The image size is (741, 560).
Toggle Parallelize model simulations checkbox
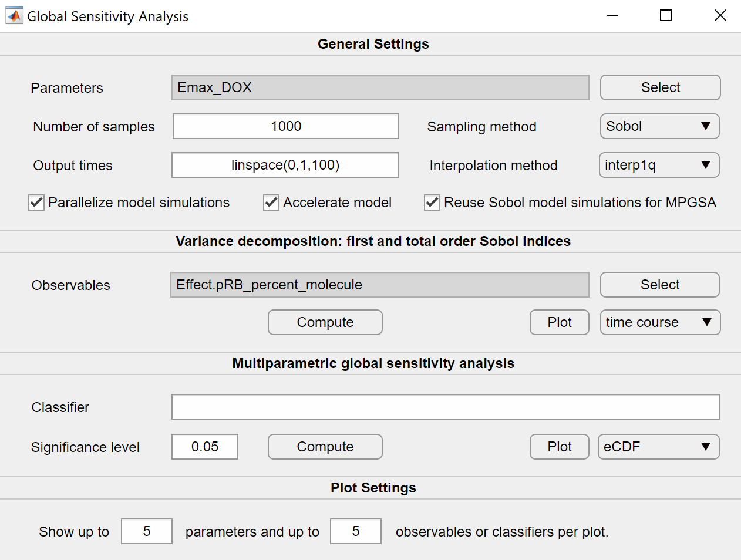click(36, 203)
